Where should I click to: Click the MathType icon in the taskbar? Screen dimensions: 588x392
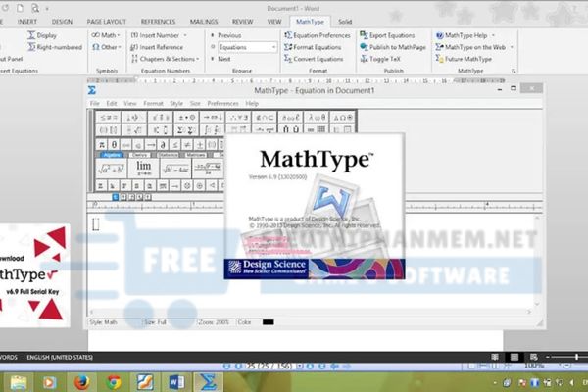(x=208, y=382)
